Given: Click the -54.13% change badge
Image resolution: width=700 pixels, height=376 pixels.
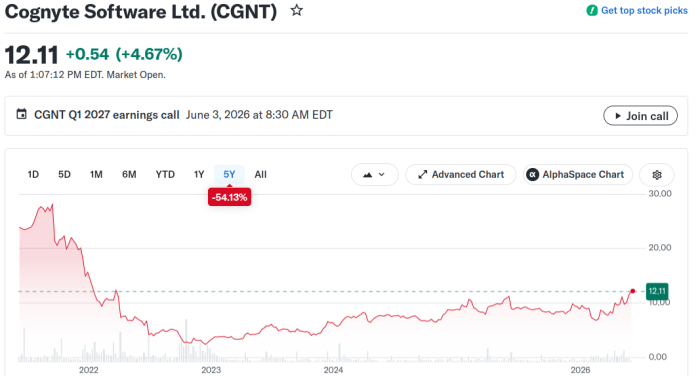Looking at the screenshot, I should coord(229,197).
